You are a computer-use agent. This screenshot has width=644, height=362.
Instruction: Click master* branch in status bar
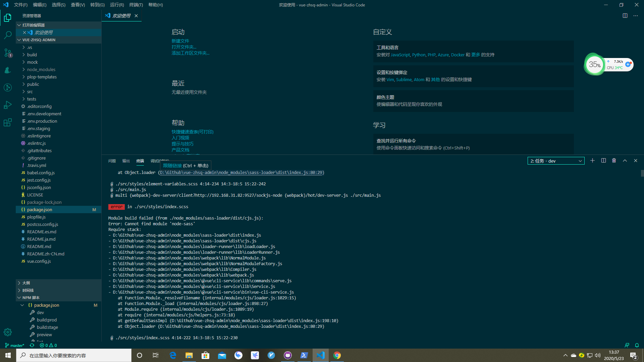[x=14, y=345]
